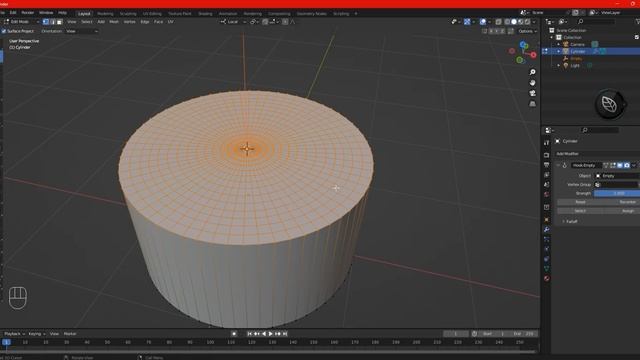
Task: Open the Add Modifier dropdown
Action: [597, 154]
